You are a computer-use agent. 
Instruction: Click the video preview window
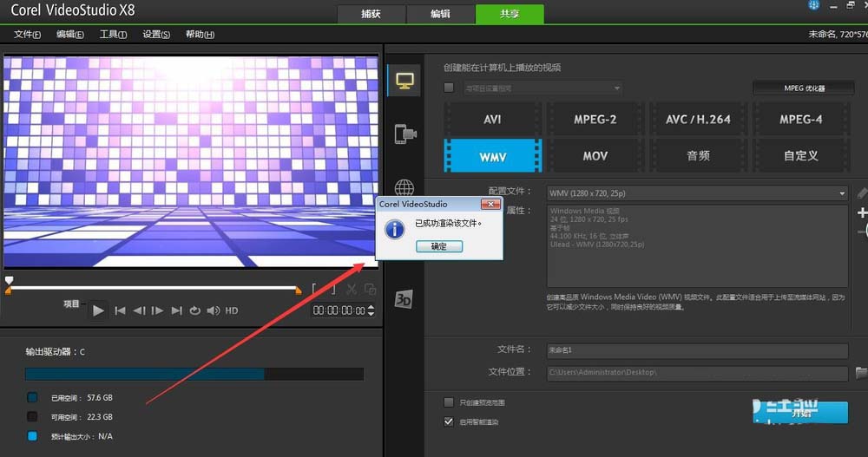point(191,161)
